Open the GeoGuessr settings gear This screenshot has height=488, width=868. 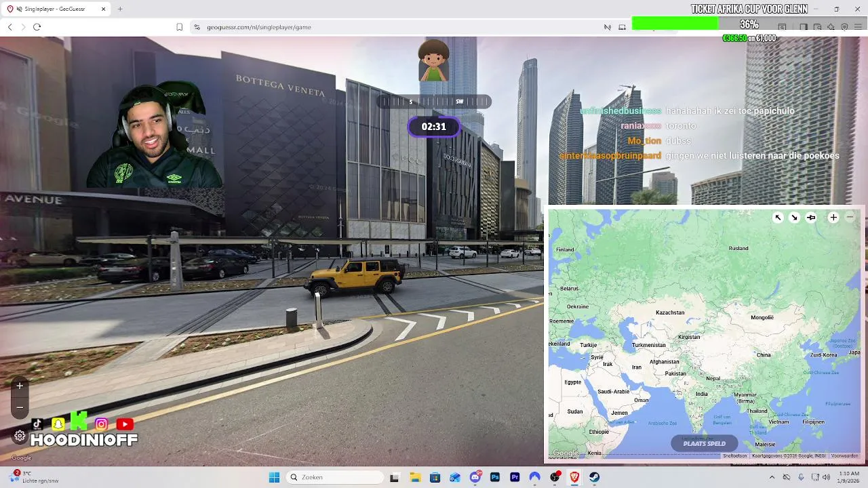pos(20,436)
